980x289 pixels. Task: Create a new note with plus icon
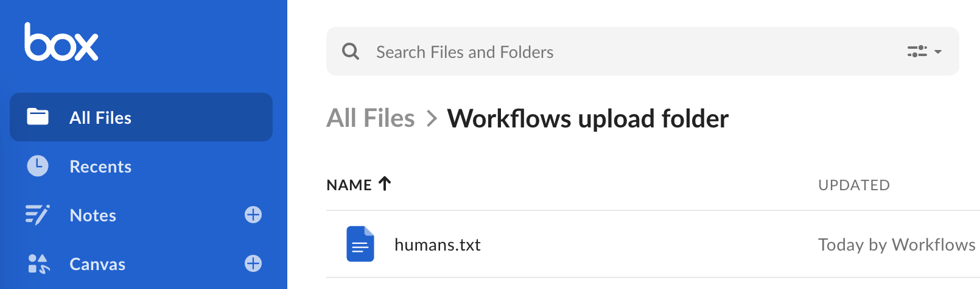coord(253,215)
